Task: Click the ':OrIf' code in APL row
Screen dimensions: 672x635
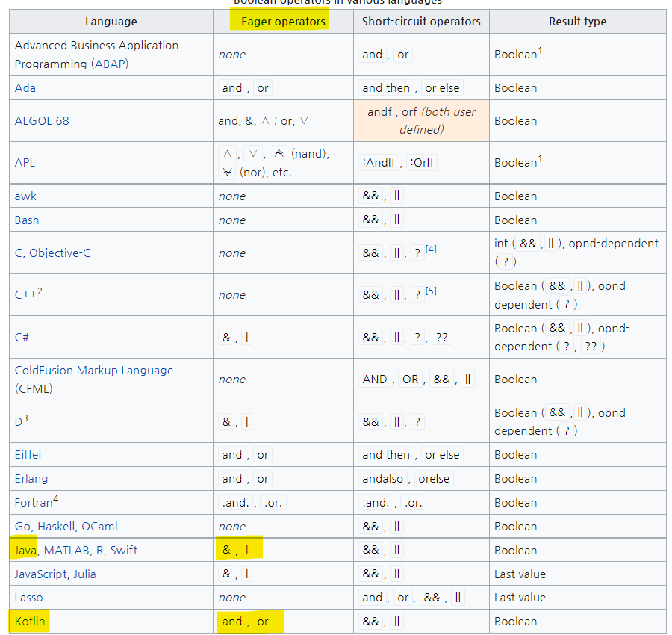Action: 422,163
